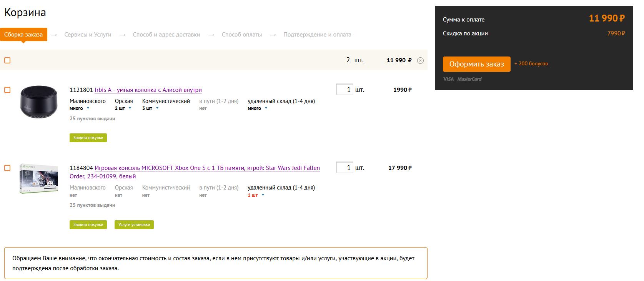
Task: Expand удаленный склад '1 шт' dropdown for Xbox
Action: (x=256, y=195)
